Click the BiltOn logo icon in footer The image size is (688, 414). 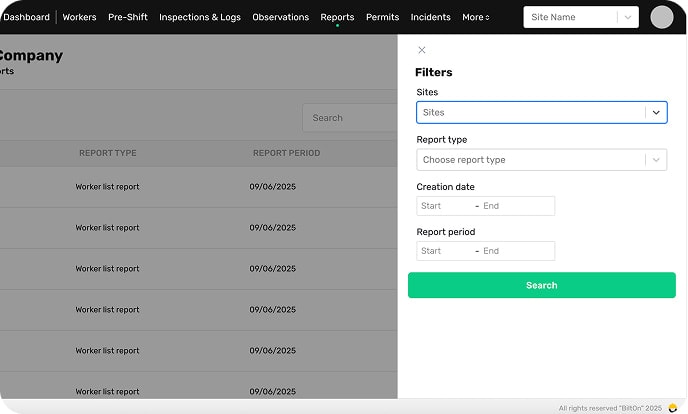tap(673, 408)
